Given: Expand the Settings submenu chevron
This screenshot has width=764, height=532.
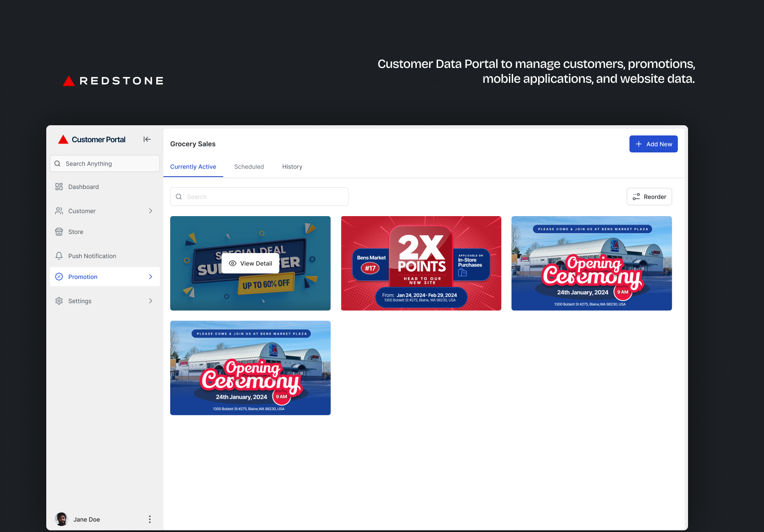Looking at the screenshot, I should point(151,301).
